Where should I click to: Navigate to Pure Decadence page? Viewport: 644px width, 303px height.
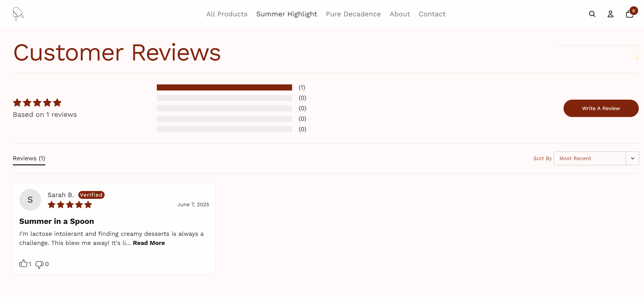(x=353, y=14)
